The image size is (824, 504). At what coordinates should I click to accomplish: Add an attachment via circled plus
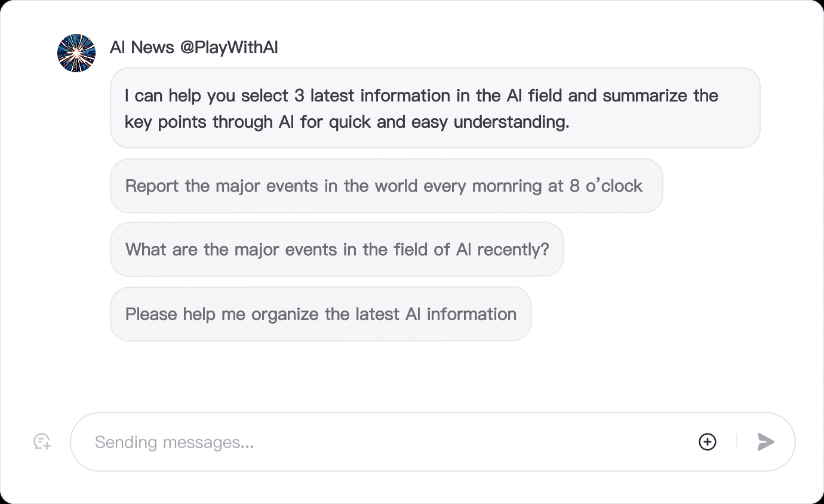tap(708, 442)
